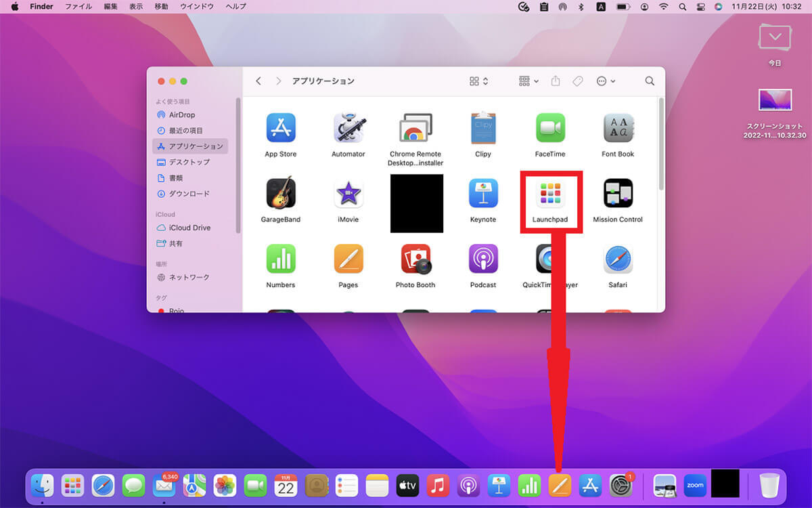Click the date and time 11月22日(火) 10:32
The image size is (812, 508).
click(x=766, y=6)
